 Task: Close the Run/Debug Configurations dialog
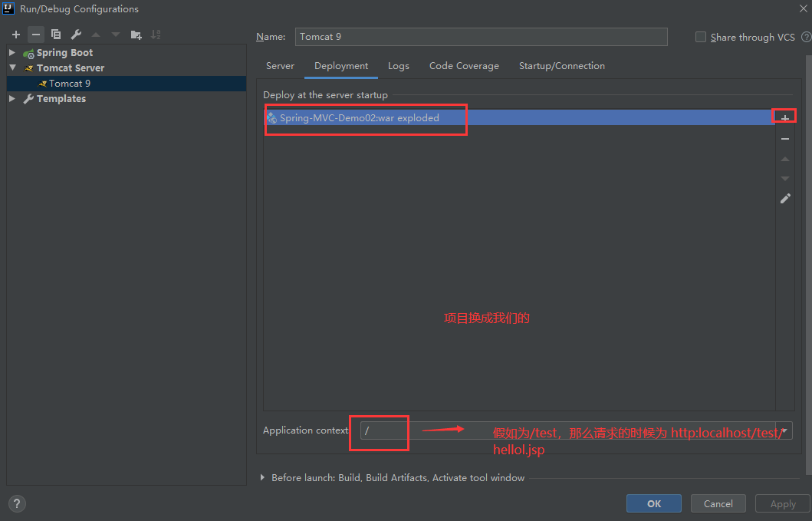804,8
